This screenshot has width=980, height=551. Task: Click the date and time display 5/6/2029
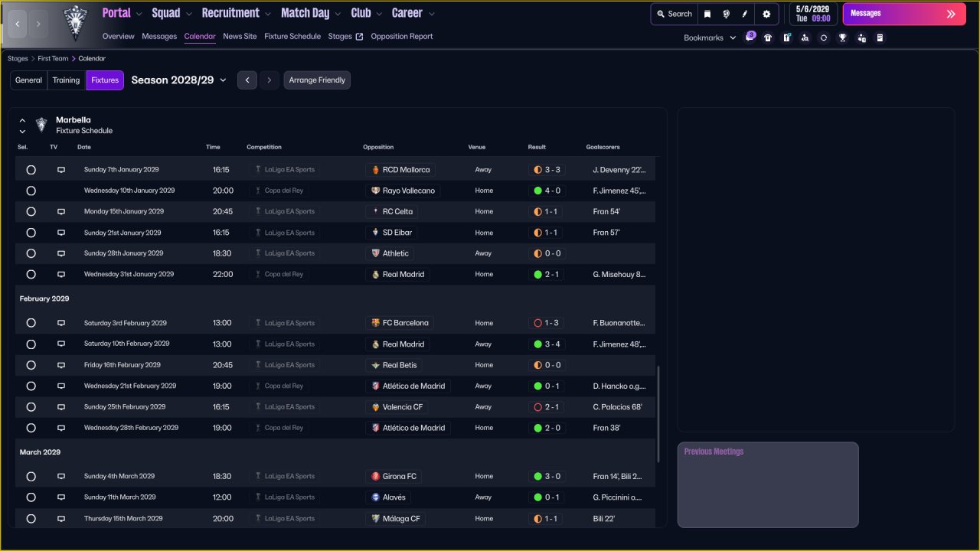click(812, 14)
